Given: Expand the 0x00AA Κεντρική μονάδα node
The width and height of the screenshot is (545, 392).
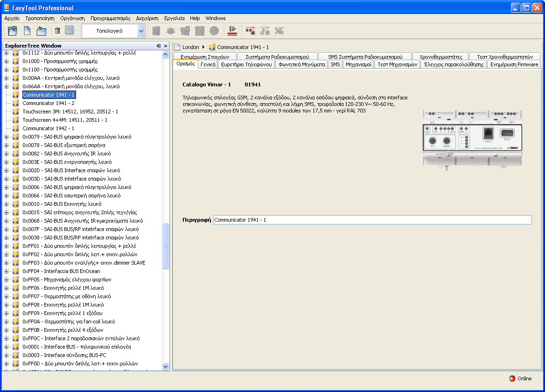Looking at the screenshot, I should click(x=6, y=78).
